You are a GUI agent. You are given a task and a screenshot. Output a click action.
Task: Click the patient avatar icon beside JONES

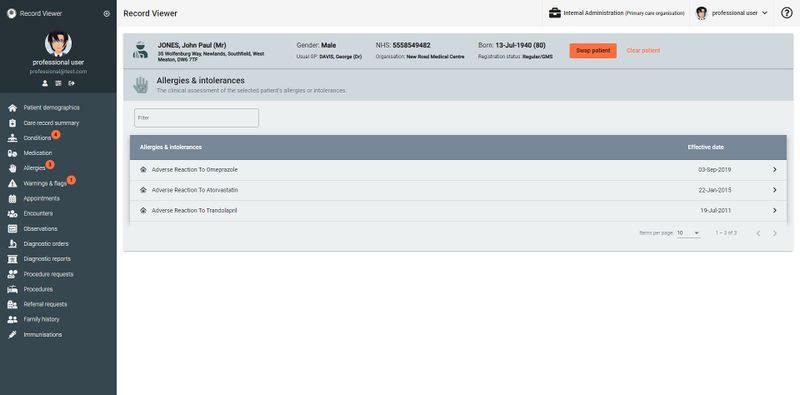click(x=140, y=50)
